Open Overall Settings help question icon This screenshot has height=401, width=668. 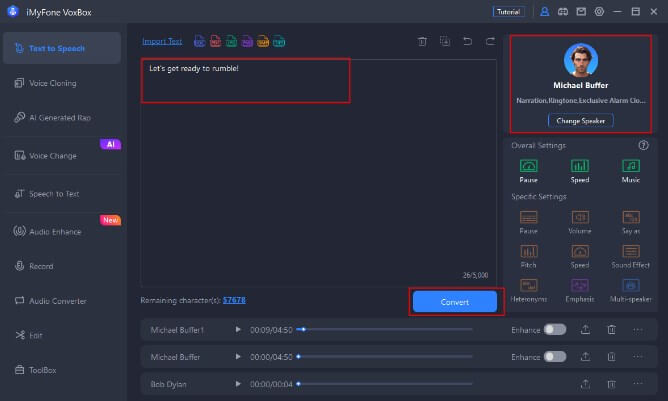[643, 145]
